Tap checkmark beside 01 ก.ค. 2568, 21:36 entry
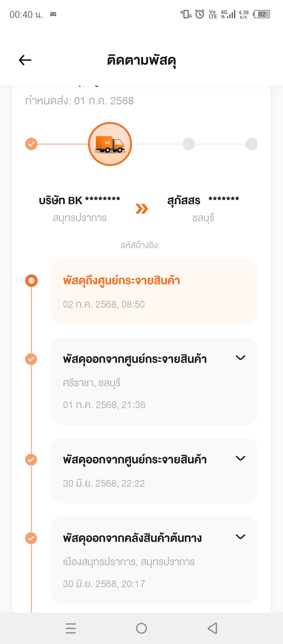The image size is (283, 644). click(31, 359)
